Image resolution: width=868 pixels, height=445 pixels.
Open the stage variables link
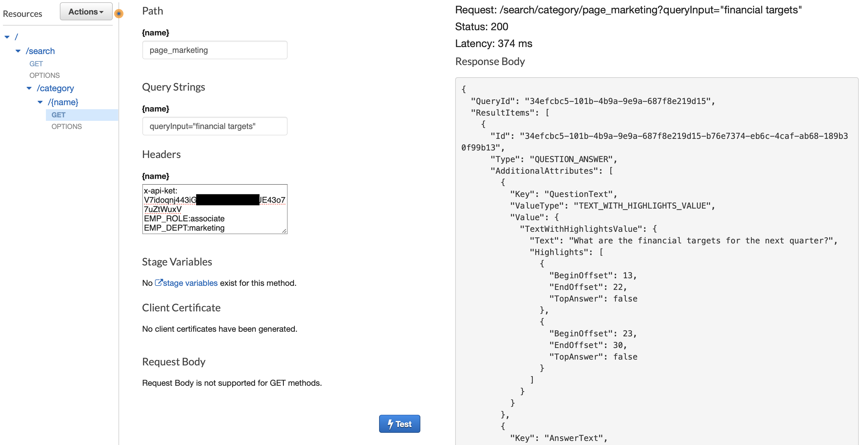tap(190, 283)
